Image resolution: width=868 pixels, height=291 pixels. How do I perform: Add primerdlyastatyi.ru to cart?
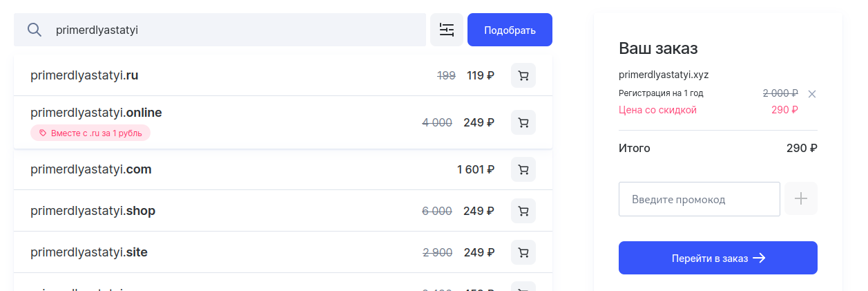pyautogui.click(x=523, y=75)
